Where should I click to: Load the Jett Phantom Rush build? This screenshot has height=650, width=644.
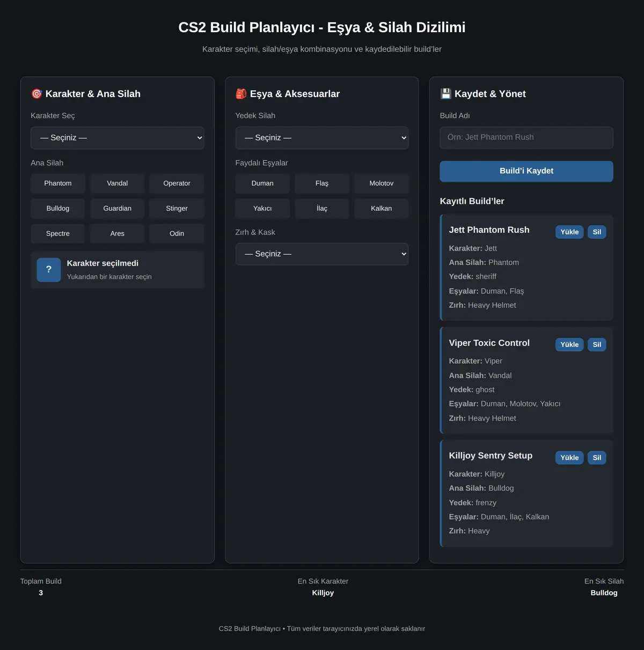click(x=569, y=232)
